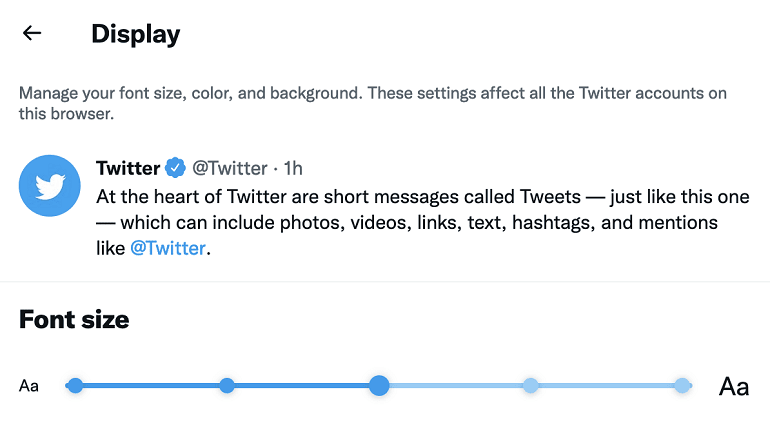
Task: Click the blue verified badge icon
Action: click(x=175, y=168)
